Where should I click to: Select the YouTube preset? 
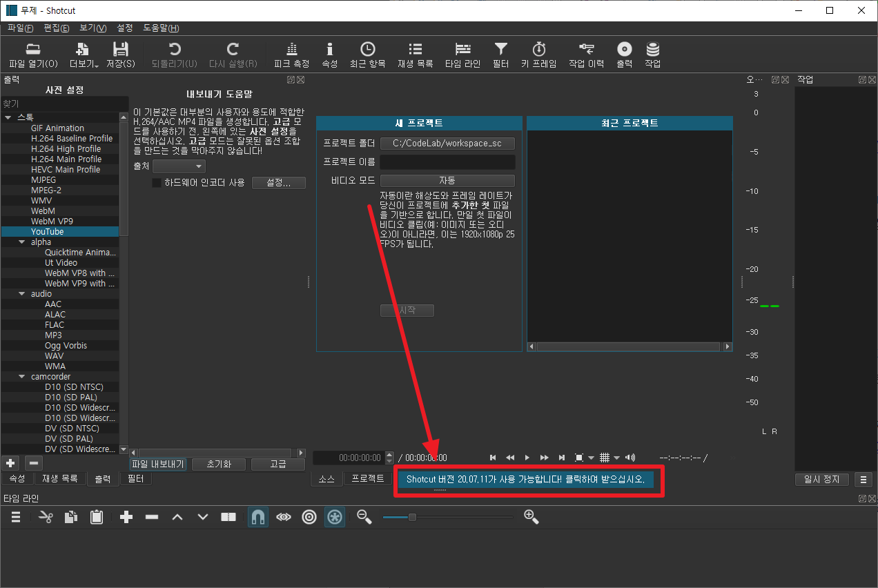tap(59, 232)
